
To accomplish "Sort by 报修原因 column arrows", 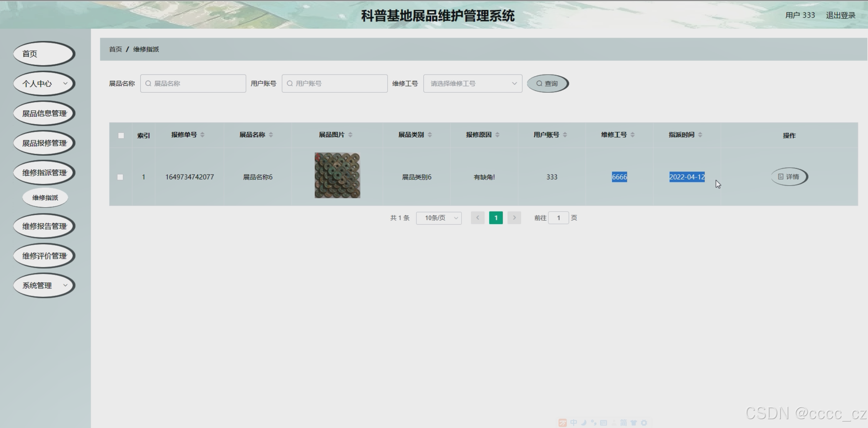I will (497, 135).
